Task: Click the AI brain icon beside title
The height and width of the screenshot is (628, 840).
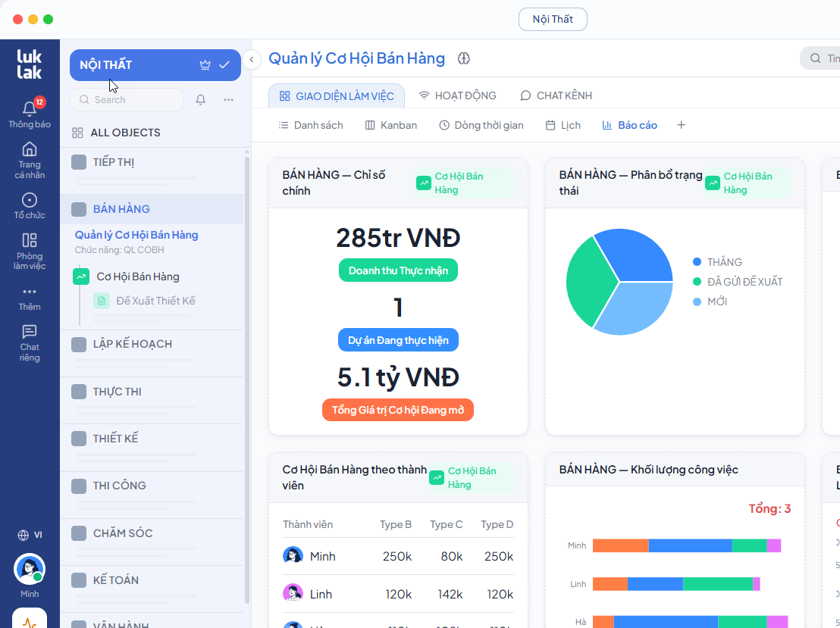Action: [464, 58]
